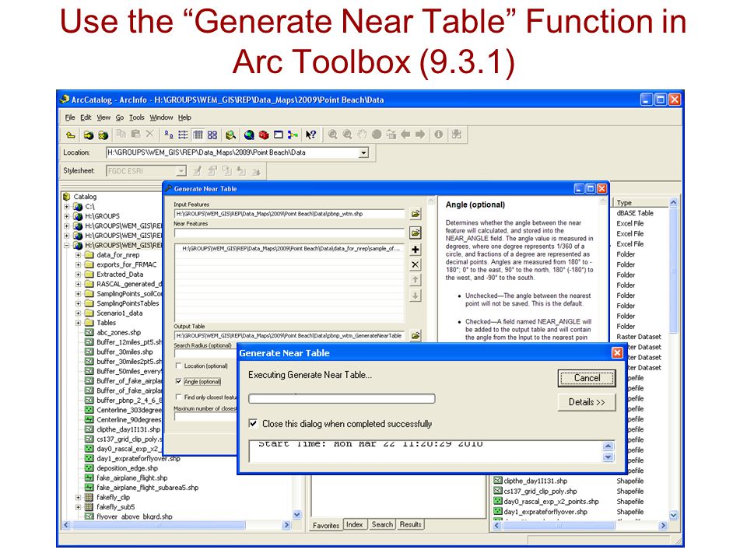
Task: Browse for Input Features folder icon
Action: (x=416, y=214)
